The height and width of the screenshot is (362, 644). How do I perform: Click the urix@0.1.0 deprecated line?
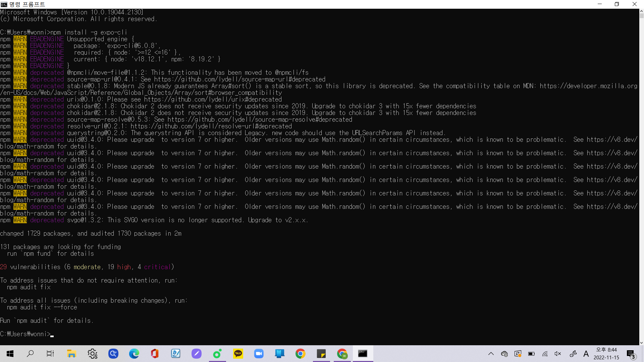point(141,100)
